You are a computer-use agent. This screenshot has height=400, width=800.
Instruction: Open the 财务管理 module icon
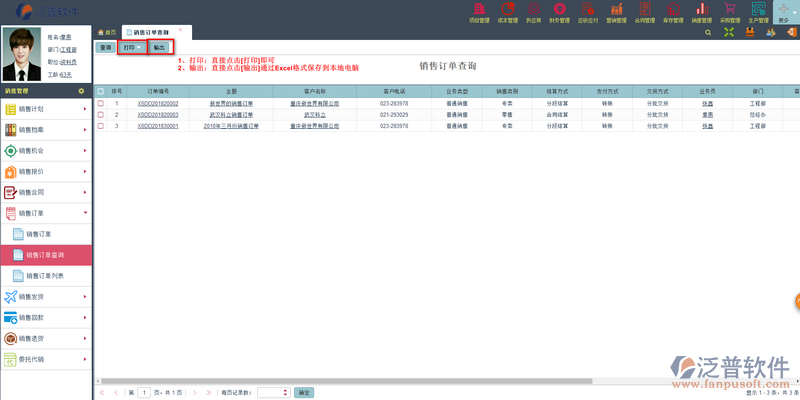point(559,13)
